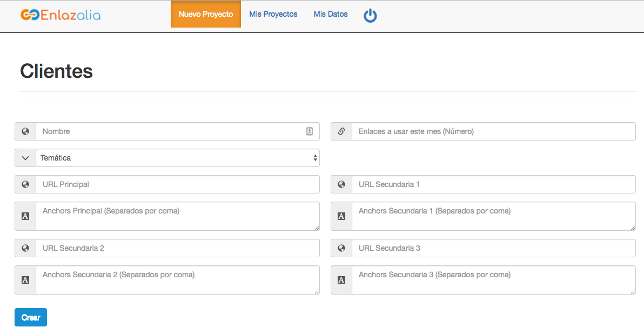Image resolution: width=644 pixels, height=334 pixels.
Task: Click the Anchors Secundaria 3 resize handle
Action: click(633, 291)
